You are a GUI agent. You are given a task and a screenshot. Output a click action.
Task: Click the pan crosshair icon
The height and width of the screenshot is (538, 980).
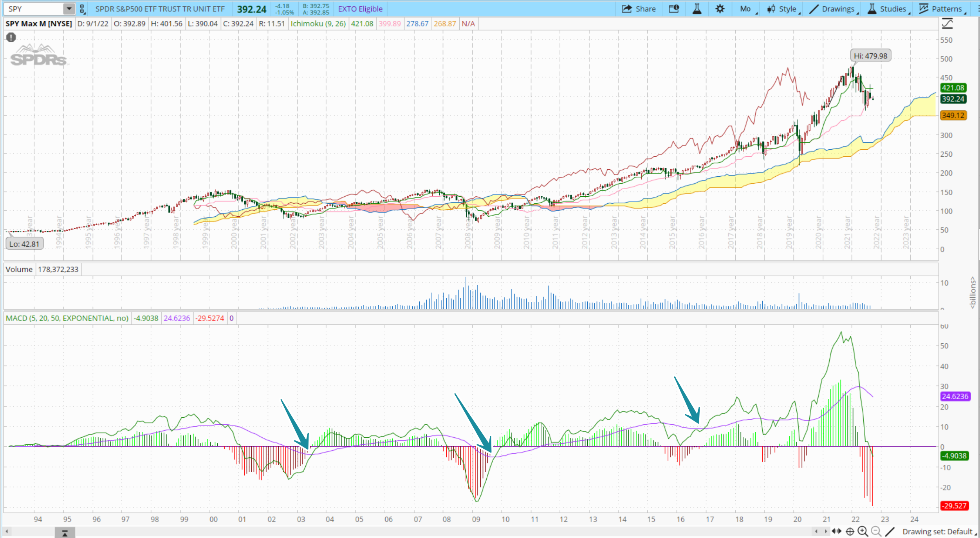[850, 531]
